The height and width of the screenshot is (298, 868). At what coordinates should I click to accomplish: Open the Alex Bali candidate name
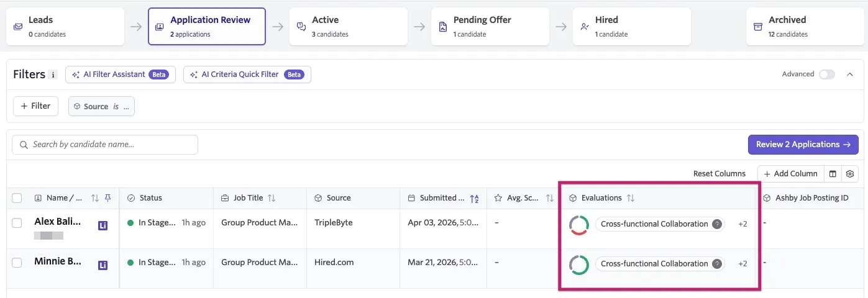58,222
